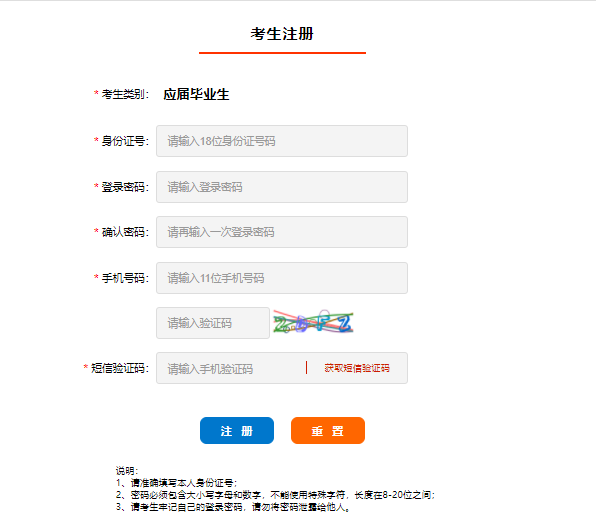
Task: Click the password rule note starting with 密码必须包含
Action: [275, 495]
